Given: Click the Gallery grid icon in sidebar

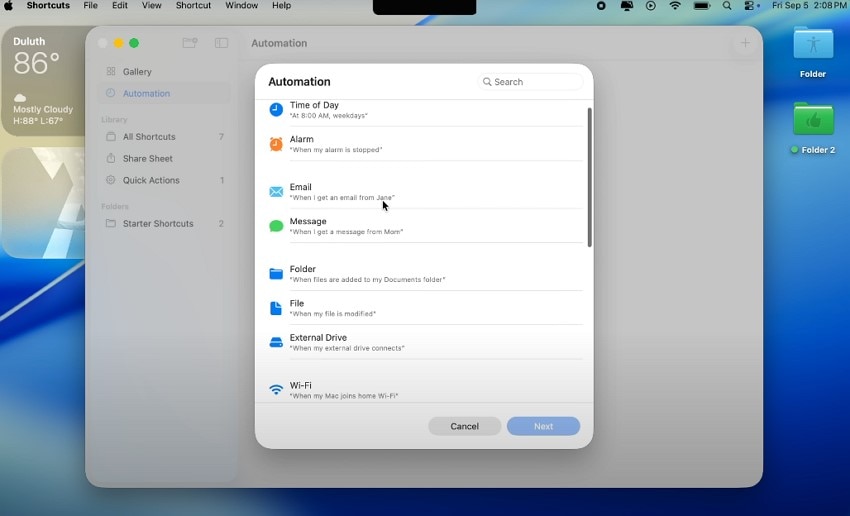Looking at the screenshot, I should point(111,72).
